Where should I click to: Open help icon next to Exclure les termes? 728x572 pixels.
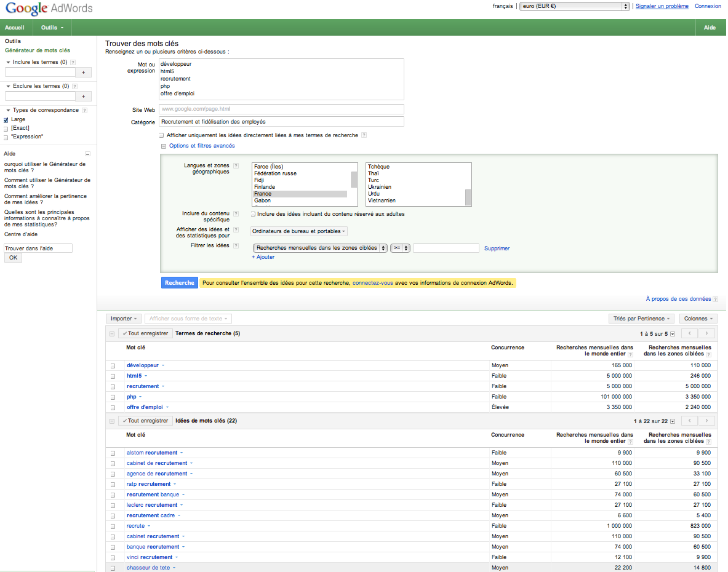tap(74, 86)
